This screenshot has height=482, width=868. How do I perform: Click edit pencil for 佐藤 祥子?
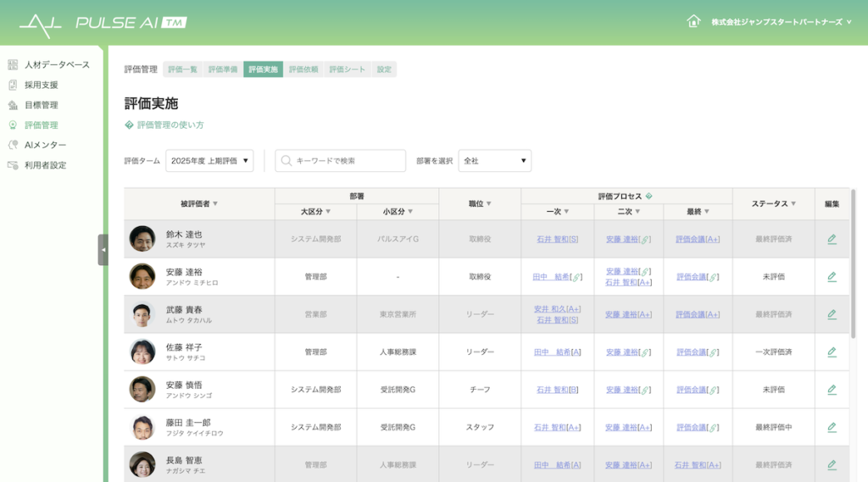832,352
